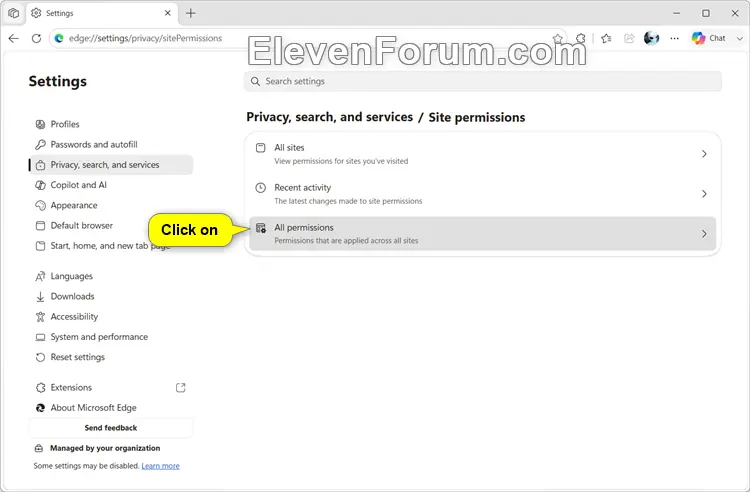Click the Appearance palette icon
750x492 pixels.
[x=40, y=205]
